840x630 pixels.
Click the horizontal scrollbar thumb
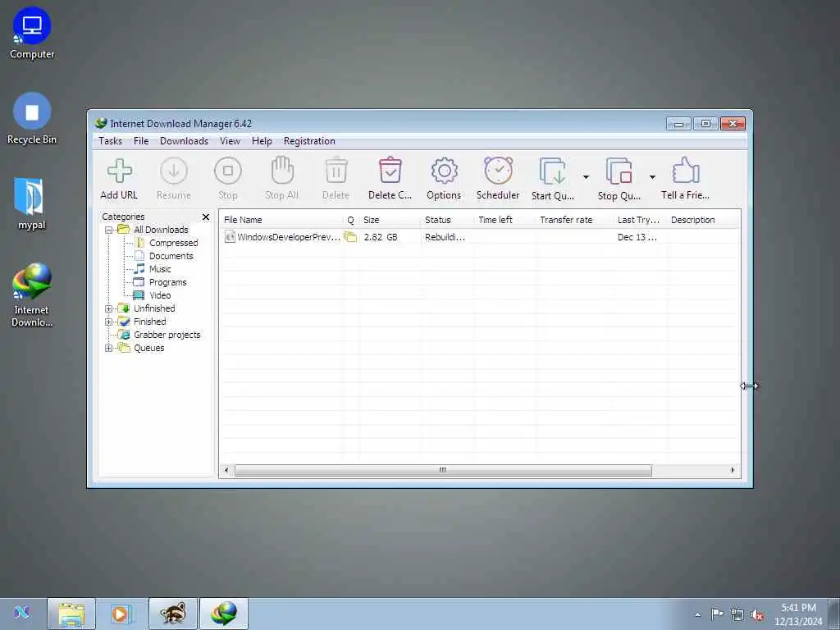(x=443, y=470)
